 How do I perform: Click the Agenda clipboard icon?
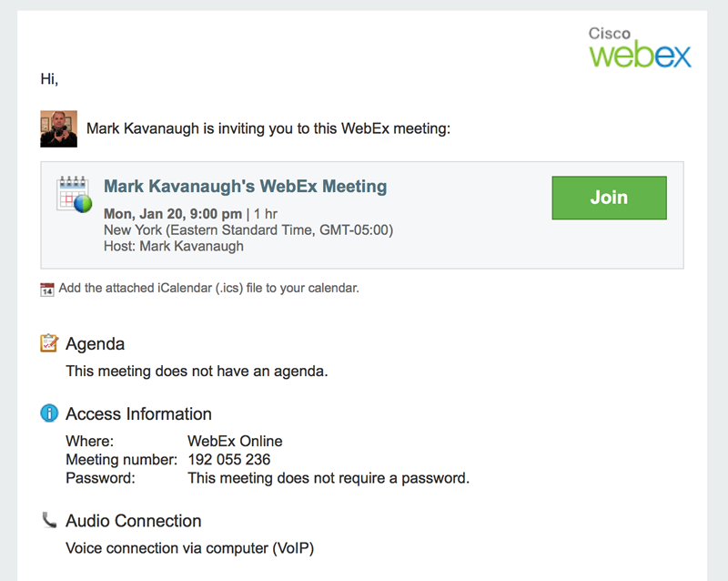[49, 343]
